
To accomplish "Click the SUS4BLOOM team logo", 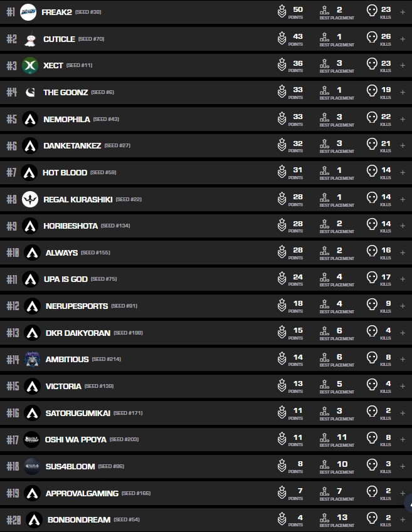I will coord(32,466).
